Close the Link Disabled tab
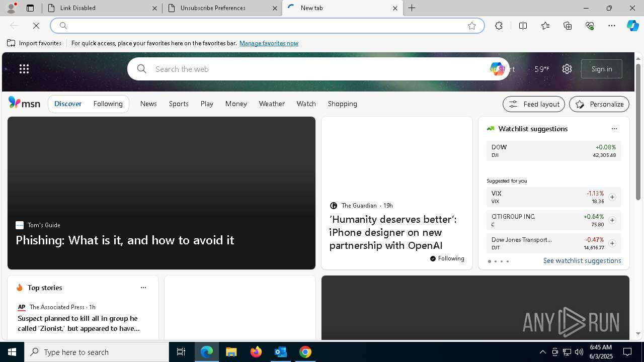 point(155,8)
